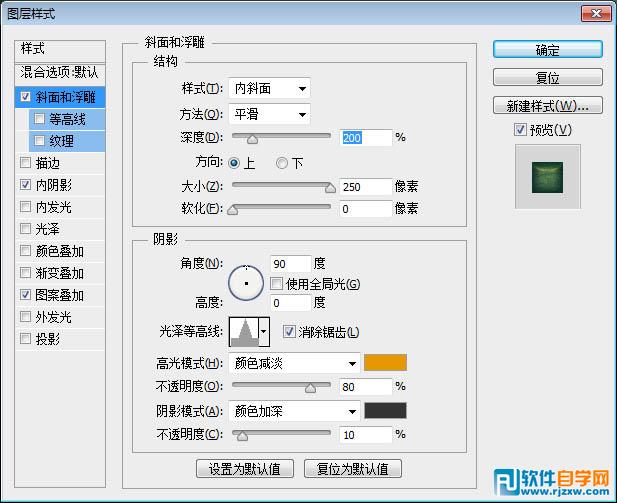Click the 大小 value field showing 250
The image size is (617, 503).
366,187
